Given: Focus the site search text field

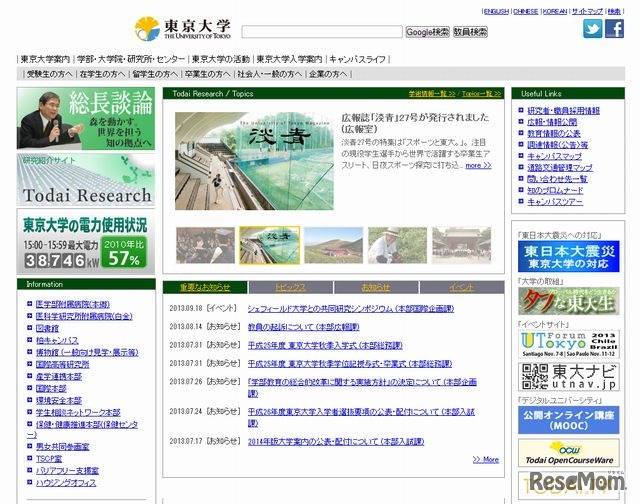Looking at the screenshot, I should pyautogui.click(x=322, y=32).
